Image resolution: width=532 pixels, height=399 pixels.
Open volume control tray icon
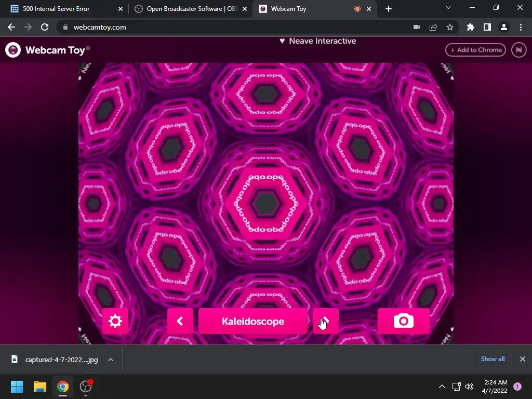point(469,387)
